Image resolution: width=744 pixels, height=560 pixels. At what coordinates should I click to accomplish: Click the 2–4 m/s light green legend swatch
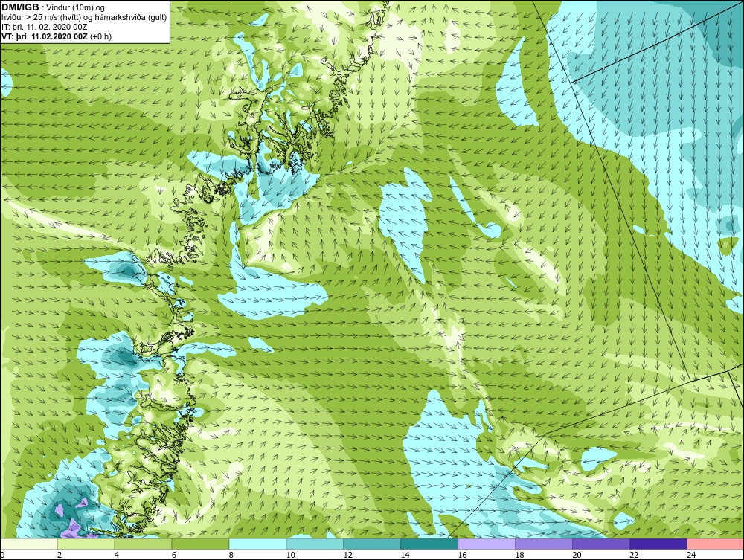[x=86, y=544]
